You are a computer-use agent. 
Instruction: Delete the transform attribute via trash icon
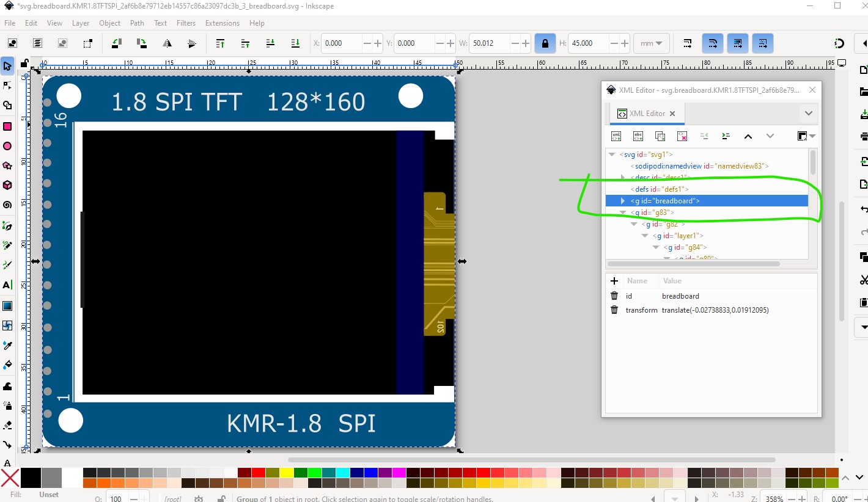point(614,310)
